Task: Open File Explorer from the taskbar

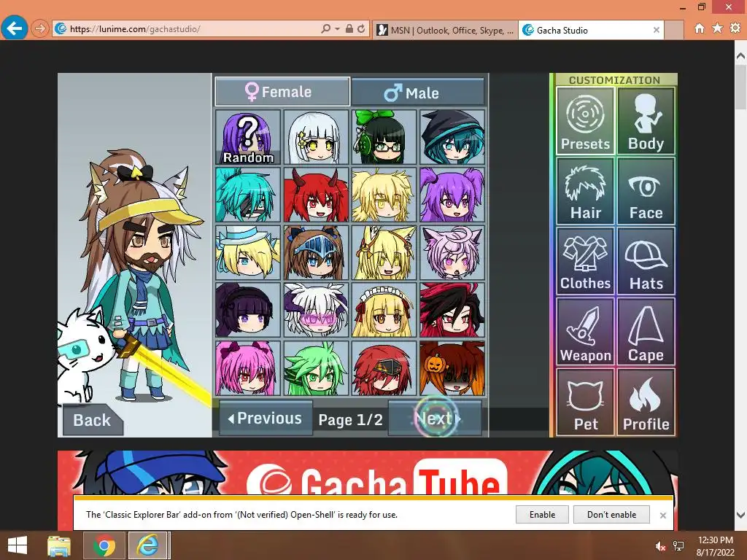Action: [59, 545]
